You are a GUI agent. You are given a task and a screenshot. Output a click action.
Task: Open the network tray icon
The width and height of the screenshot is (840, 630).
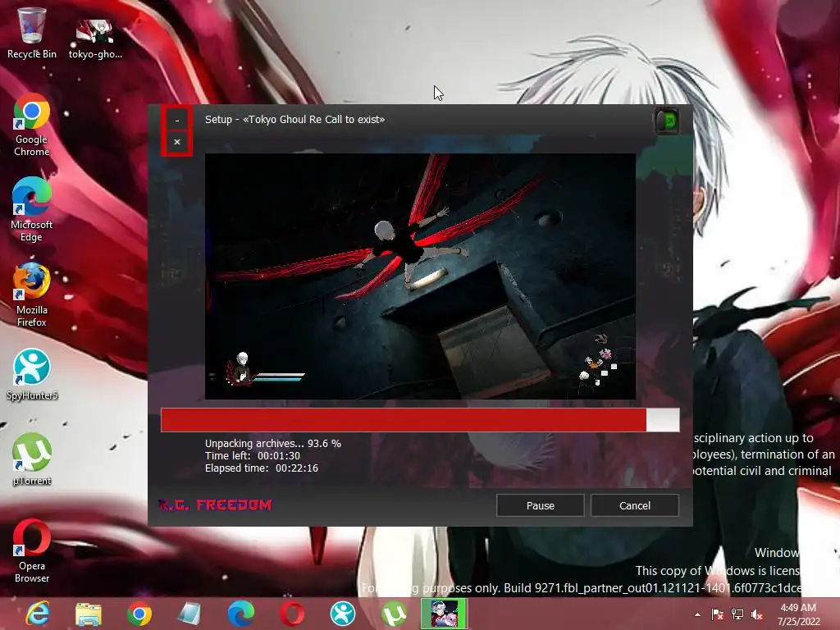(x=737, y=614)
